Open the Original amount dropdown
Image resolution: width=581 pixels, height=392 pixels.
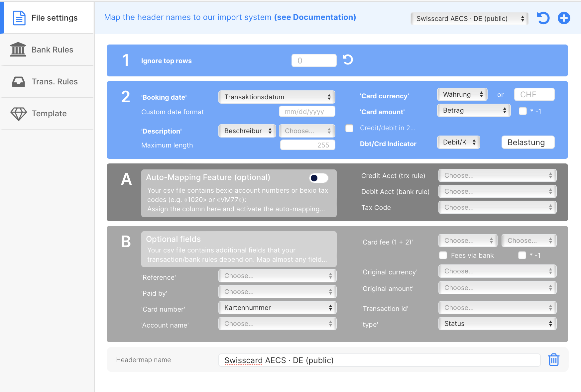[x=497, y=288]
